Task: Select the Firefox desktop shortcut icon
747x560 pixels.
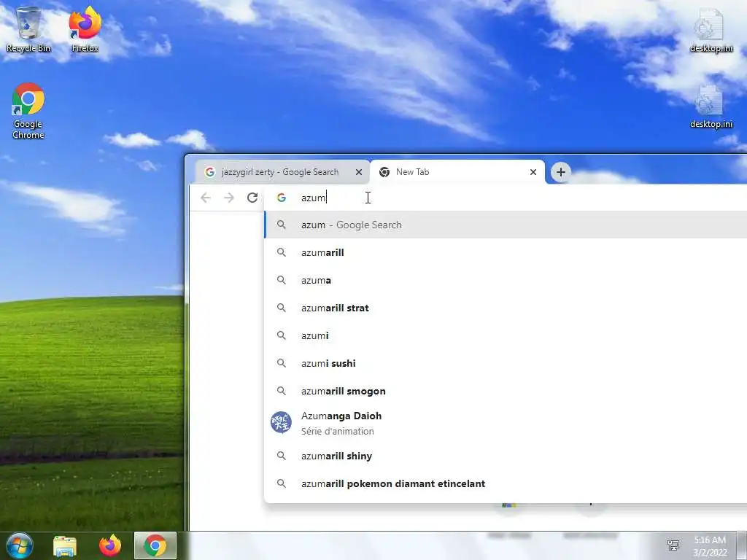Action: click(x=85, y=29)
